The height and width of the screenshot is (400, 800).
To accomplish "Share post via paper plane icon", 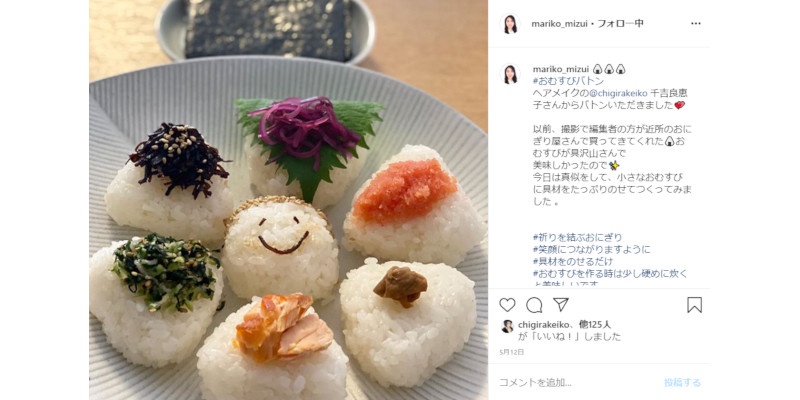I will pos(561,305).
